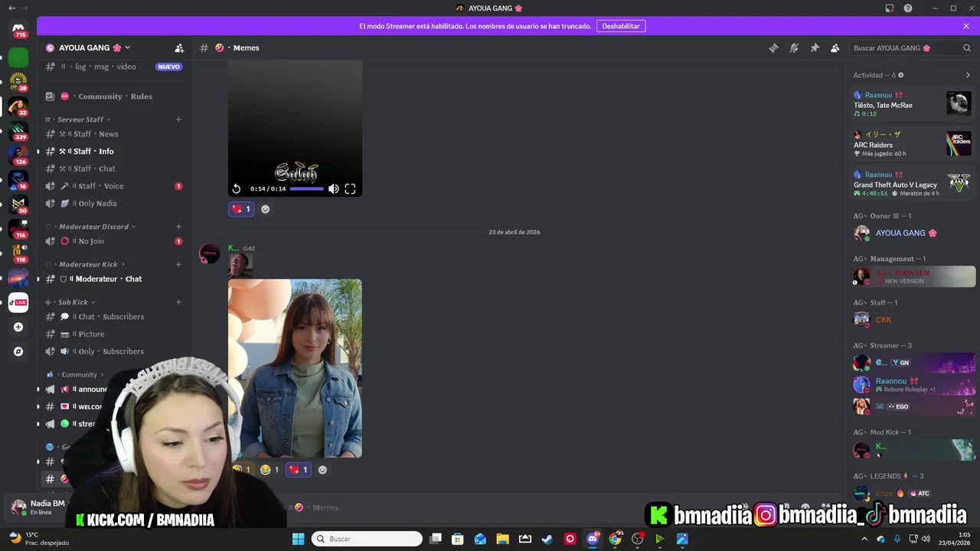
Task: Open Tiësto, Tate McRae activity card
Action: [x=912, y=104]
